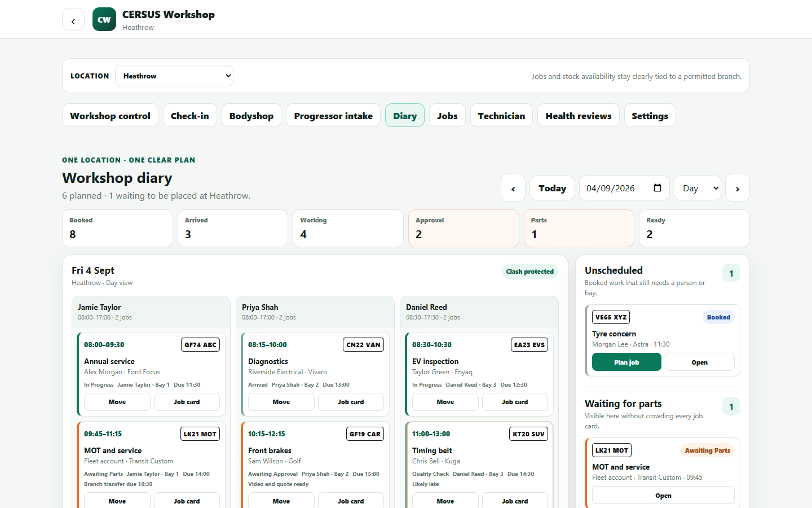812x508 pixels.
Task: Click the GF19 CAR registration plate
Action: (365, 434)
